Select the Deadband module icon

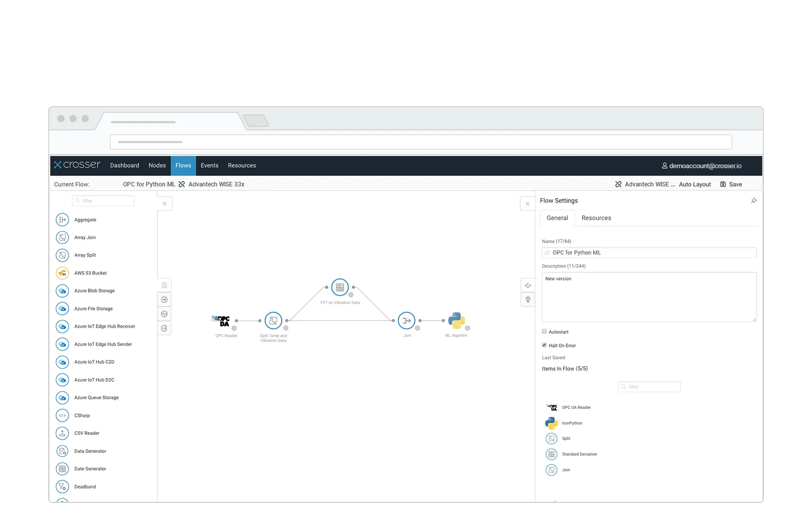coord(62,487)
